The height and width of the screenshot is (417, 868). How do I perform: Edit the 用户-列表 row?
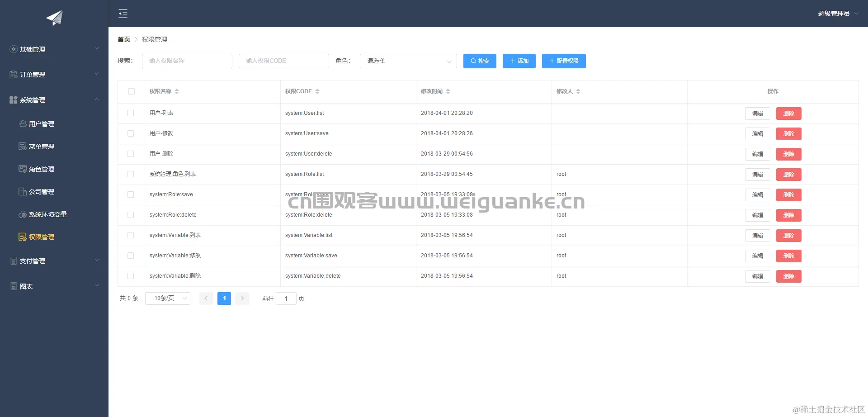coord(757,114)
